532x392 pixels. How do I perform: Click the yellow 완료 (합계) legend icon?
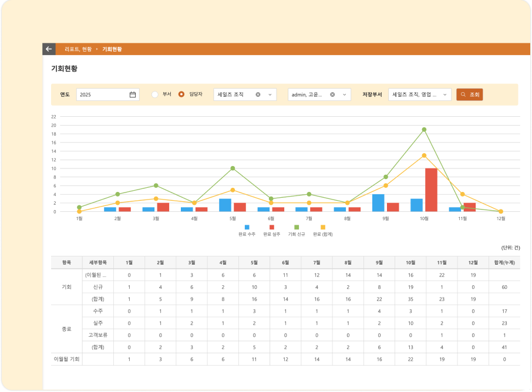[x=322, y=227]
